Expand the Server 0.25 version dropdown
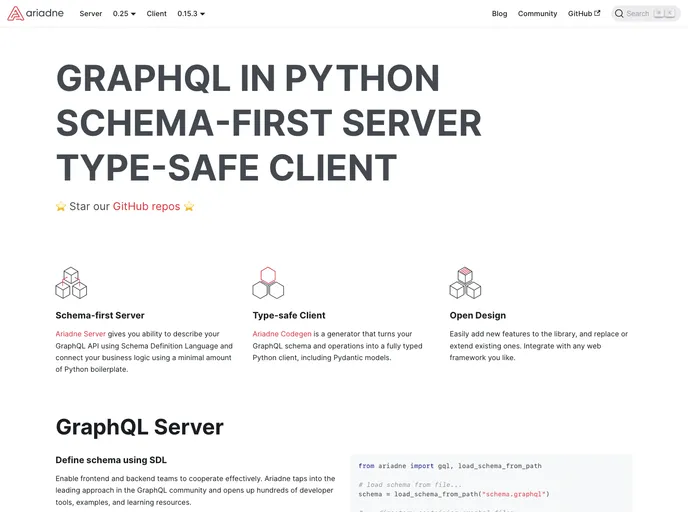Image resolution: width=688 pixels, height=512 pixels. coord(124,14)
